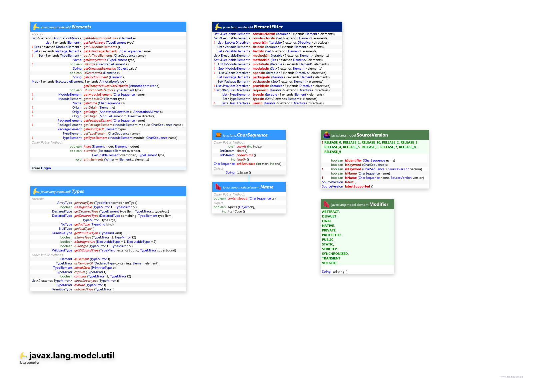
Task: Select providesIn method in ElementFilter
Action: (261, 86)
